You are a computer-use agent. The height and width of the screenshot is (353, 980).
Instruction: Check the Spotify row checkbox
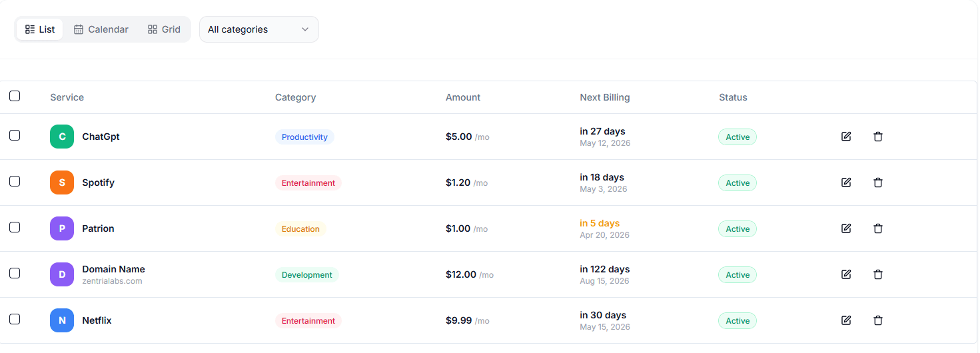click(x=15, y=181)
